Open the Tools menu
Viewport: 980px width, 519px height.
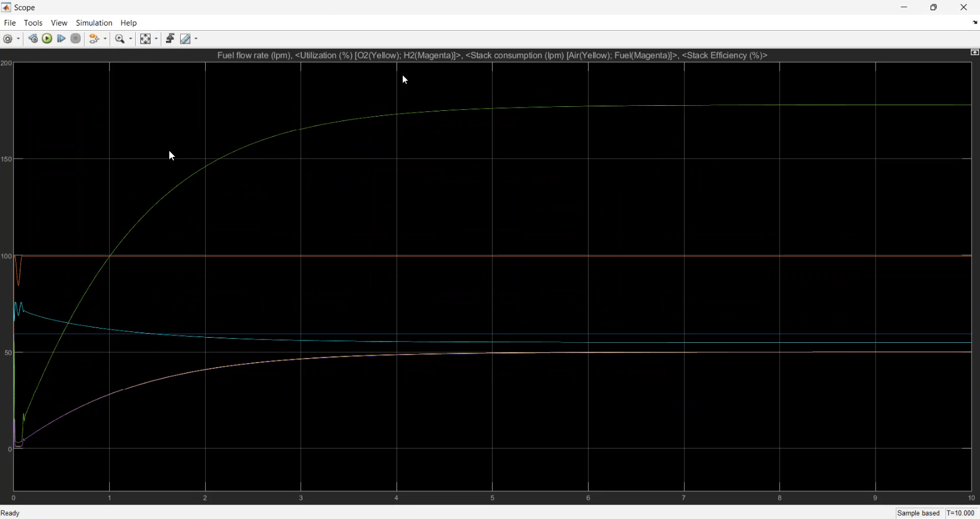(x=33, y=23)
